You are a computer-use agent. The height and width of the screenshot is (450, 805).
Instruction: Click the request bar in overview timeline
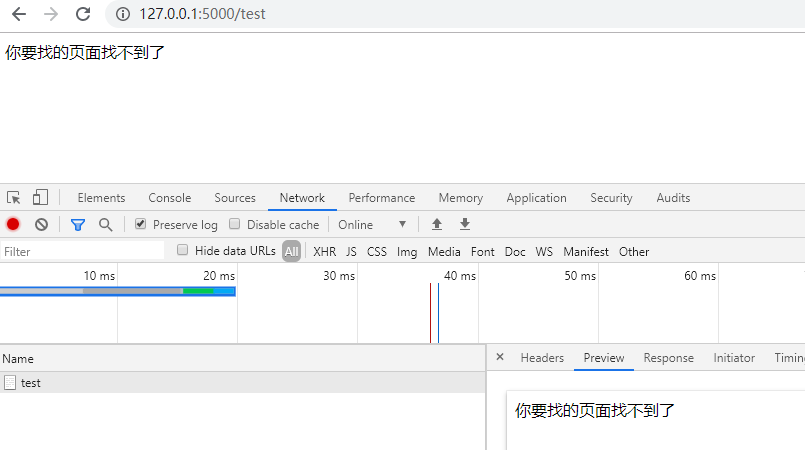[x=118, y=291]
